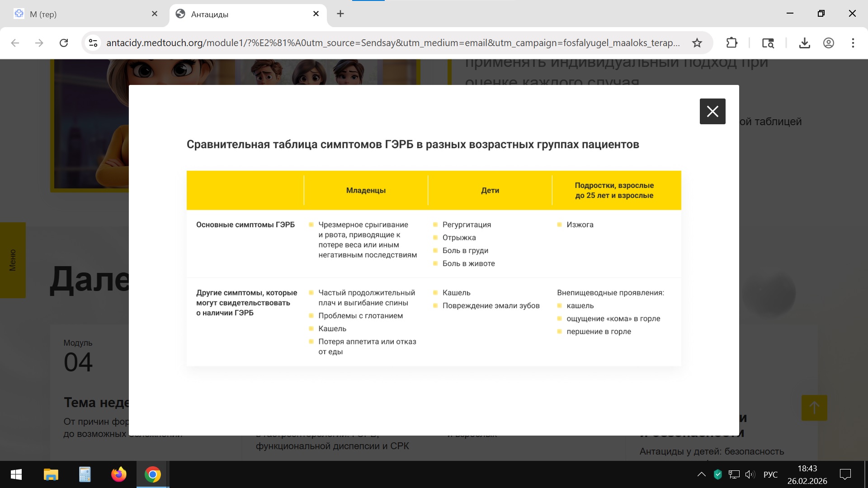View site information icon in address bar
The height and width of the screenshot is (488, 868).
click(93, 43)
